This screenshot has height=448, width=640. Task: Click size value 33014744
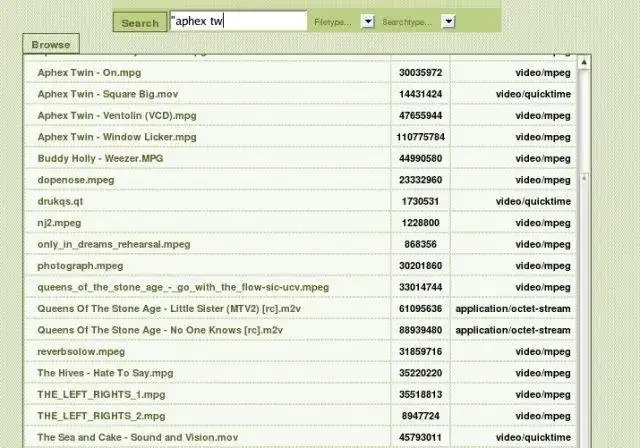420,288
